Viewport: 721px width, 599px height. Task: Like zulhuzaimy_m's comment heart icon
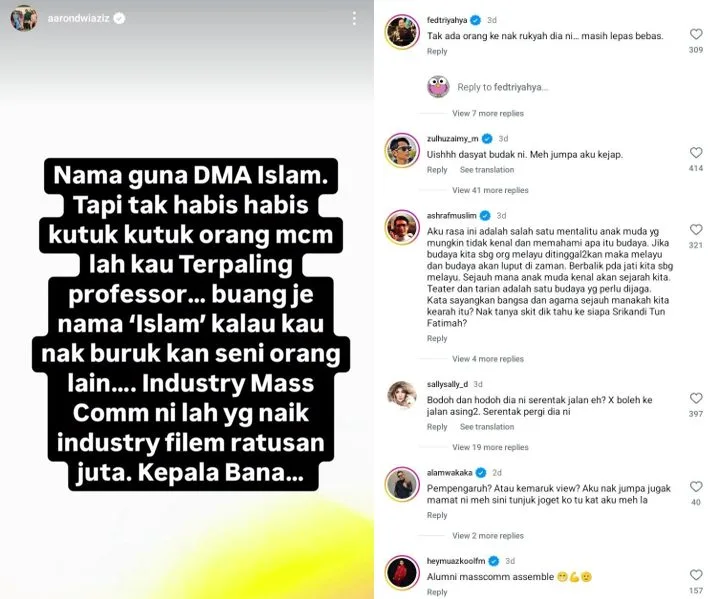coord(696,153)
